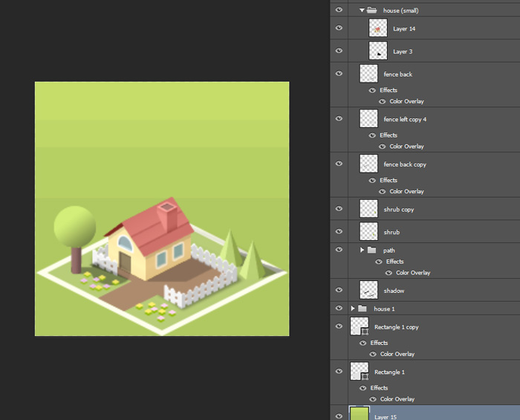
Task: Click the fence back layer name
Action: point(398,74)
